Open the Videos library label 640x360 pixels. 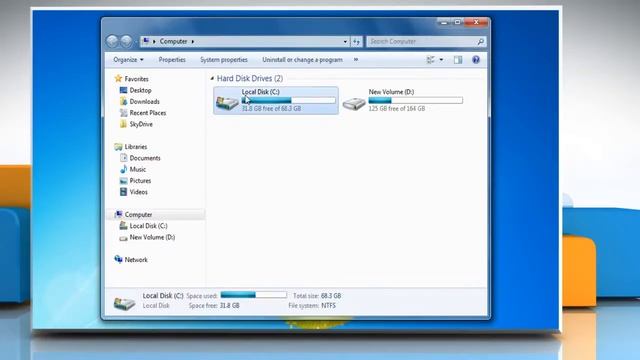[x=138, y=192]
